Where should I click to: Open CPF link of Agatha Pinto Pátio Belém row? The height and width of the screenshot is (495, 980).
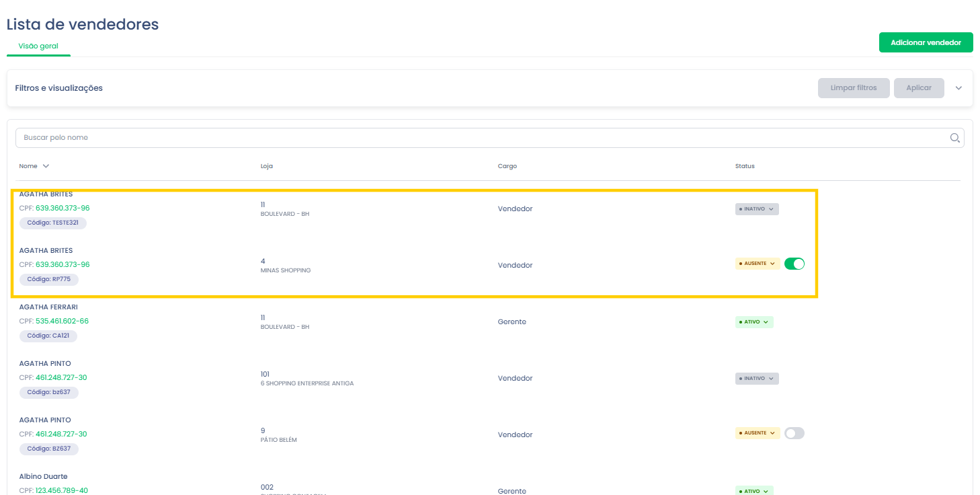pyautogui.click(x=61, y=434)
